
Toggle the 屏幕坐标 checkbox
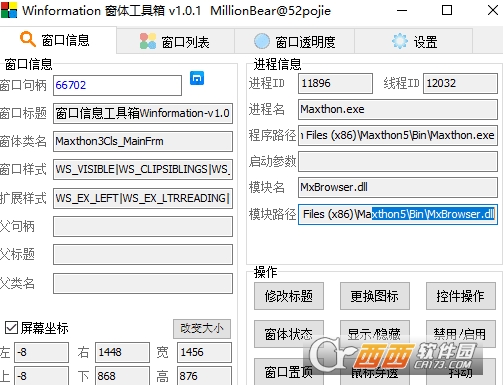[11, 328]
